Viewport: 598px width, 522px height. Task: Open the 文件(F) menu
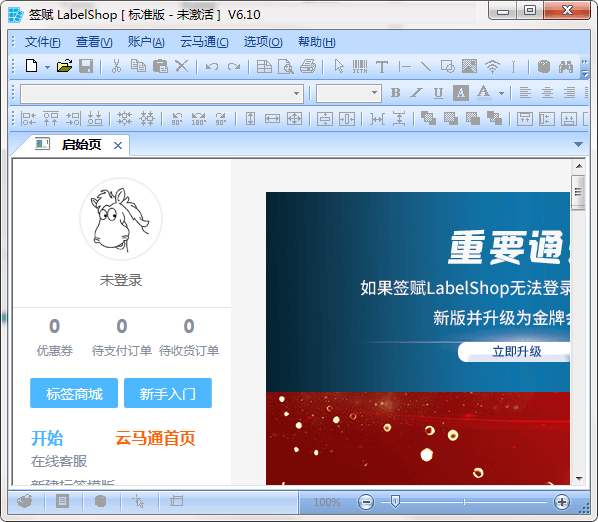(42, 42)
